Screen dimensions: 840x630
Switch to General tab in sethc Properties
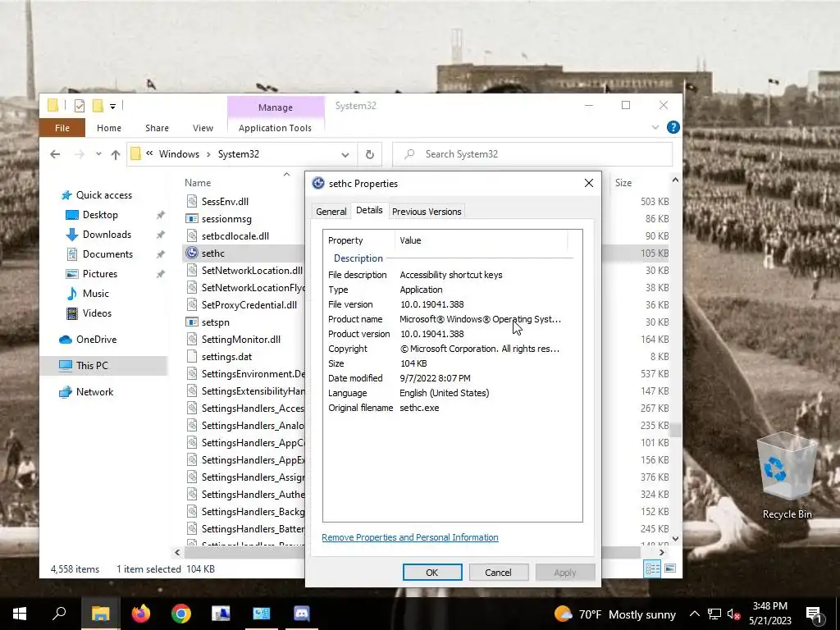tap(331, 212)
